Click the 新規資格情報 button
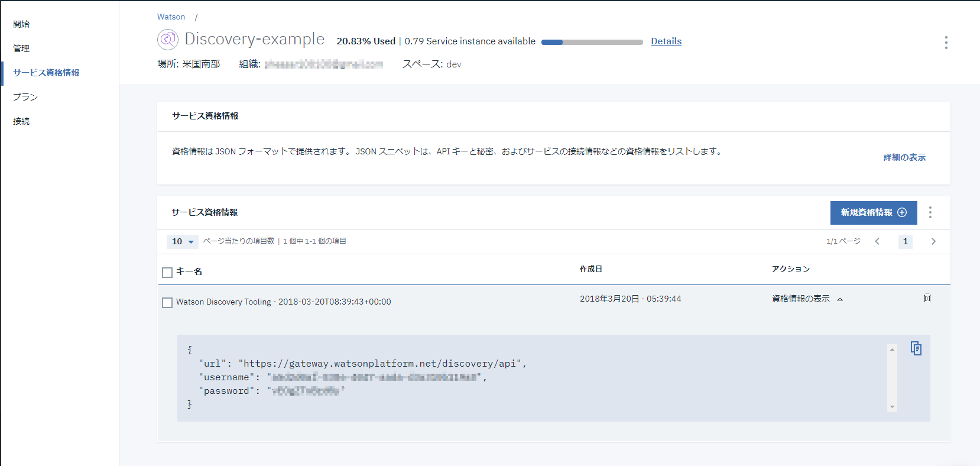The image size is (980, 466). tap(873, 213)
